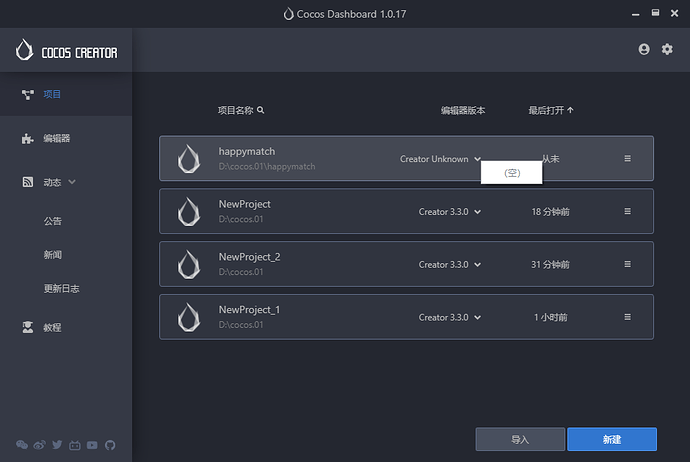Select the (空) option in dropdown popup
Viewport: 690px width, 462px height.
point(511,173)
